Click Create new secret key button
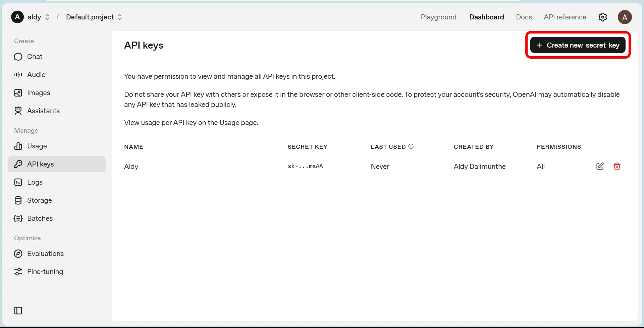The image size is (644, 328). tap(578, 45)
